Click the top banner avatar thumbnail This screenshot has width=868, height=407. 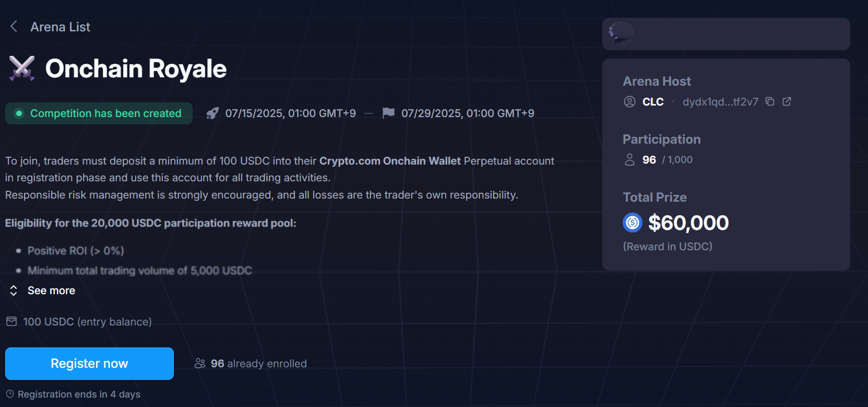(621, 34)
